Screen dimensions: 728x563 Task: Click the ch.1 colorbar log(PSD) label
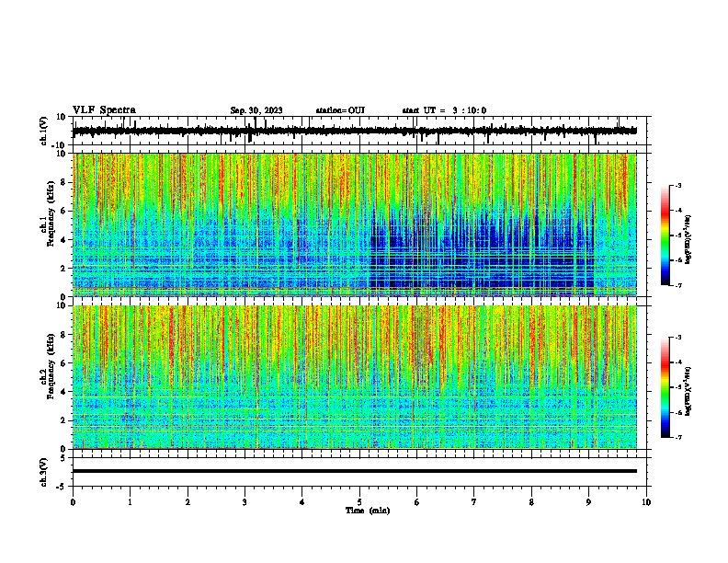pos(688,240)
